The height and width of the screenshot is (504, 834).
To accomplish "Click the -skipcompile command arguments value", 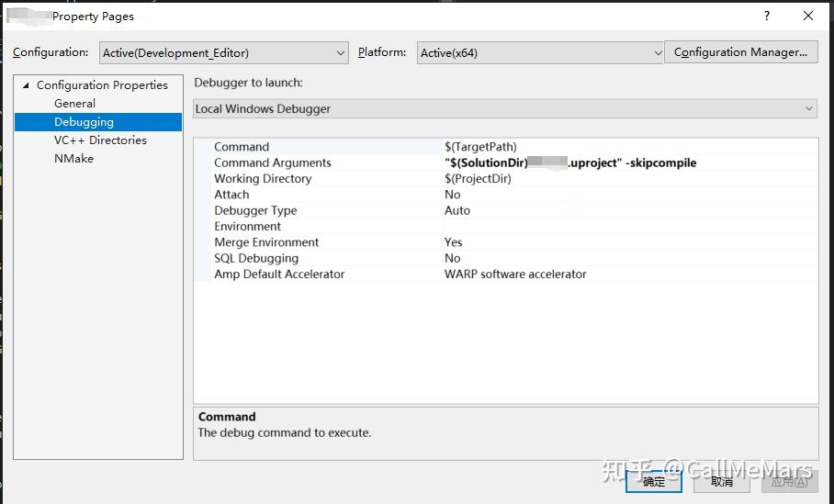I will click(570, 162).
